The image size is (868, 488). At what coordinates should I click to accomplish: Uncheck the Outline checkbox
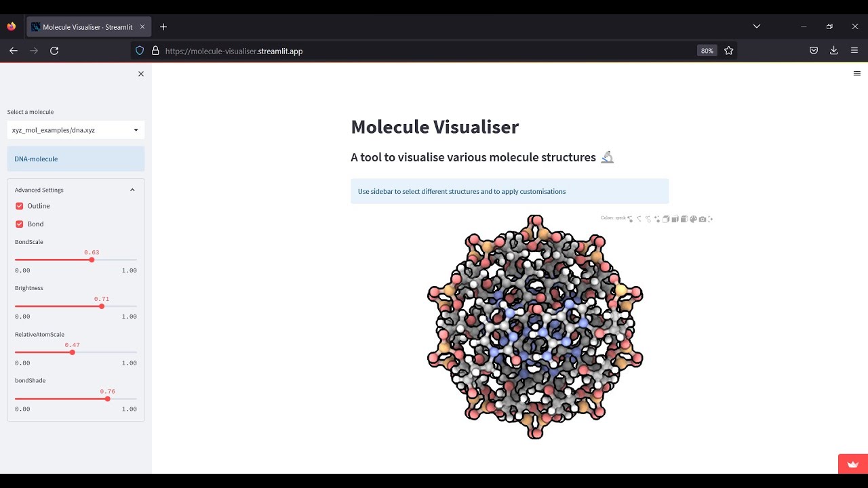(x=20, y=206)
